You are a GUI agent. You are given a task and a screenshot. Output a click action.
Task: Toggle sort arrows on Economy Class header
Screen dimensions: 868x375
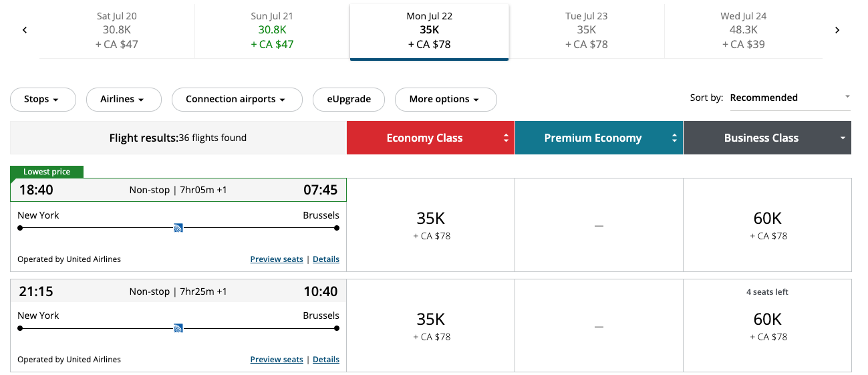[x=506, y=138]
